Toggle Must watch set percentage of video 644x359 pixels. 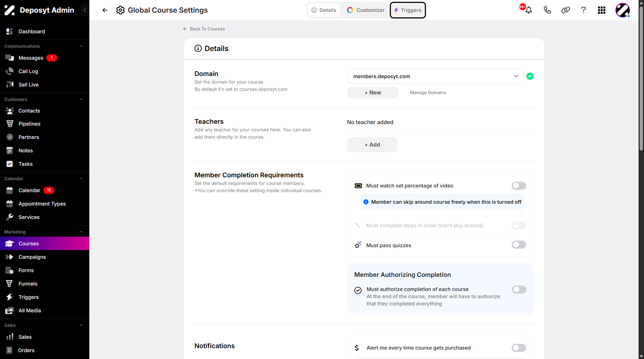click(x=519, y=186)
